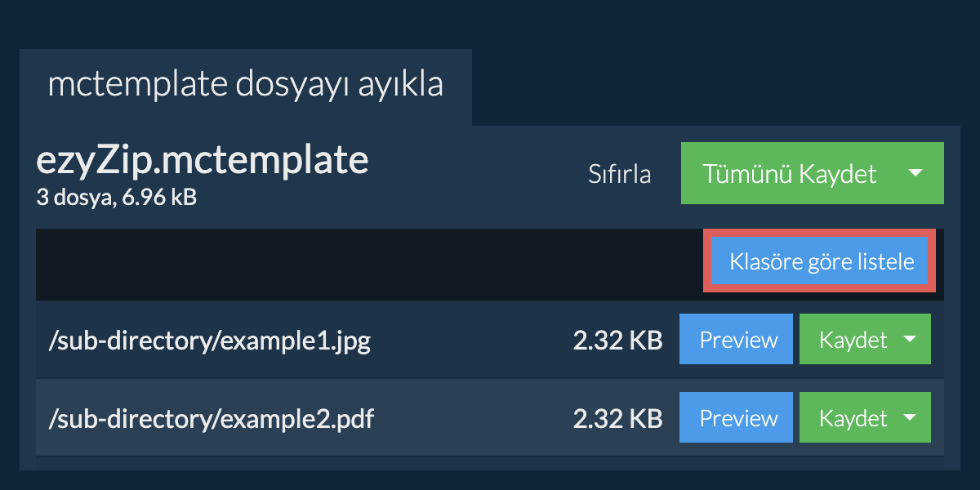Click the ezyZip.mctemplate archive title
The height and width of the screenshot is (490, 980).
tap(203, 160)
